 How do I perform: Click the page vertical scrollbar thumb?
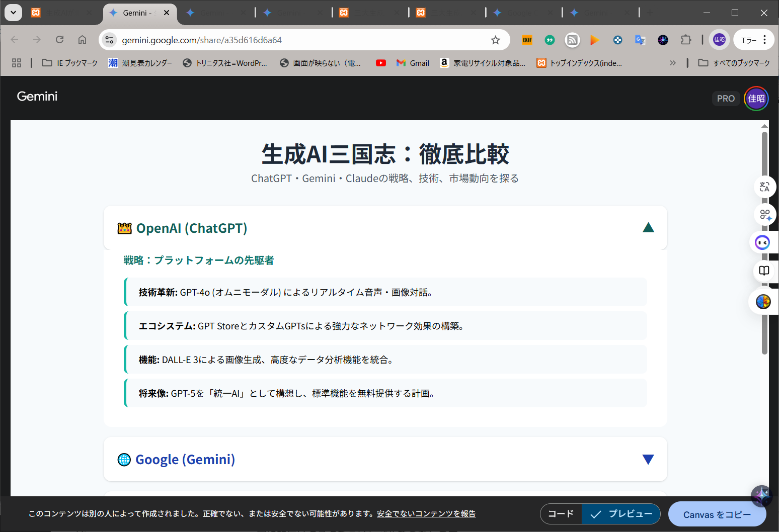pyautogui.click(x=764, y=243)
